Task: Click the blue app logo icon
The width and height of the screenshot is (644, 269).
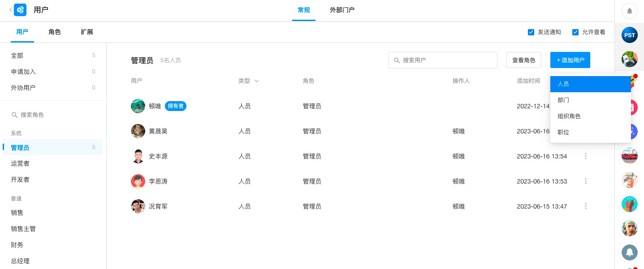Action: pos(20,10)
